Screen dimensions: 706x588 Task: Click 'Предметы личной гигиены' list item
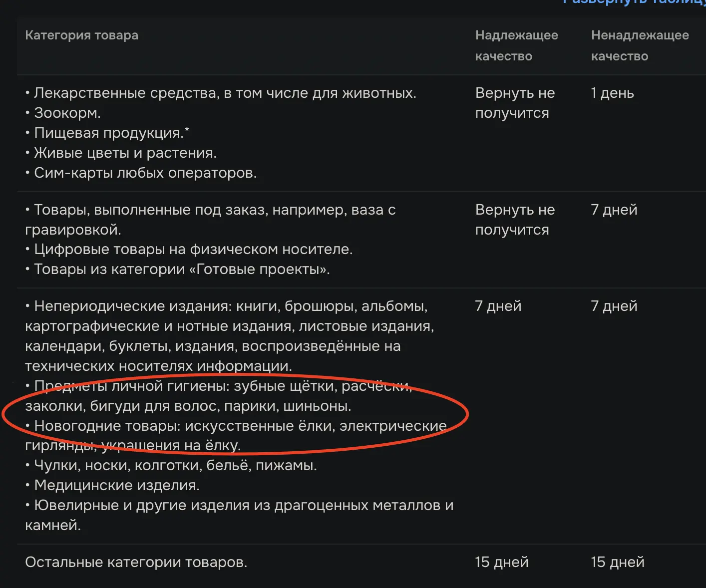(x=219, y=396)
